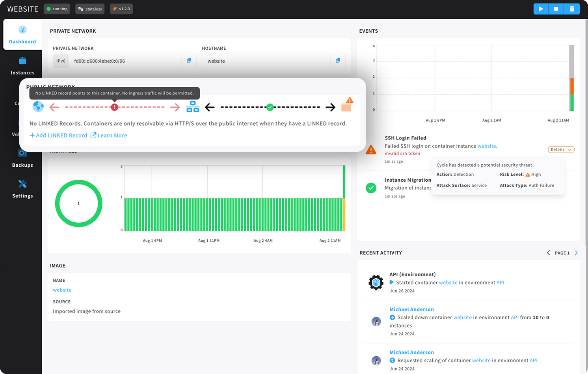Switch to the Instances section
Image resolution: width=588 pixels, height=374 pixels.
22,65
